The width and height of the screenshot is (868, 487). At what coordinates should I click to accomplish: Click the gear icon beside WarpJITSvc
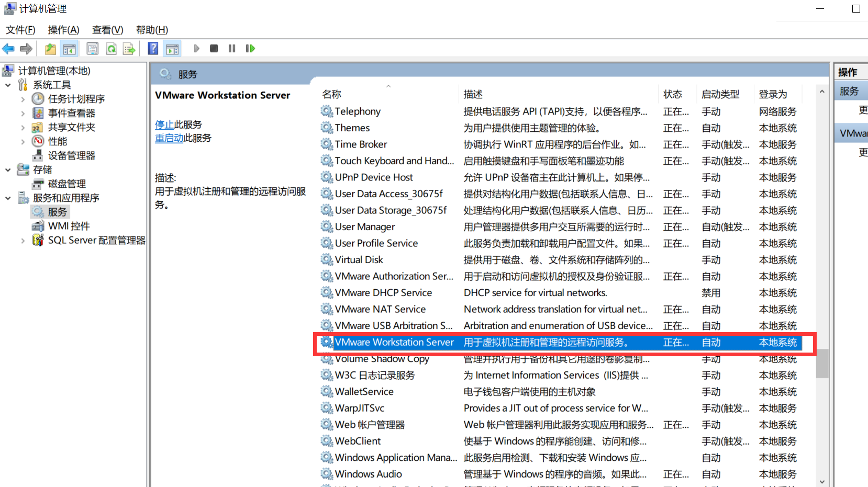(x=327, y=408)
